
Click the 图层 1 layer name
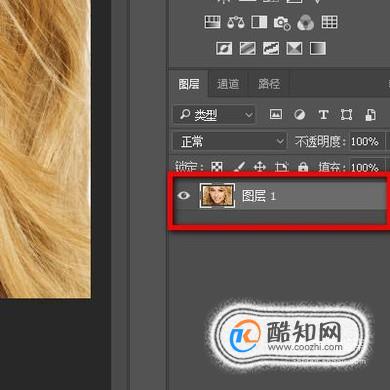[259, 196]
